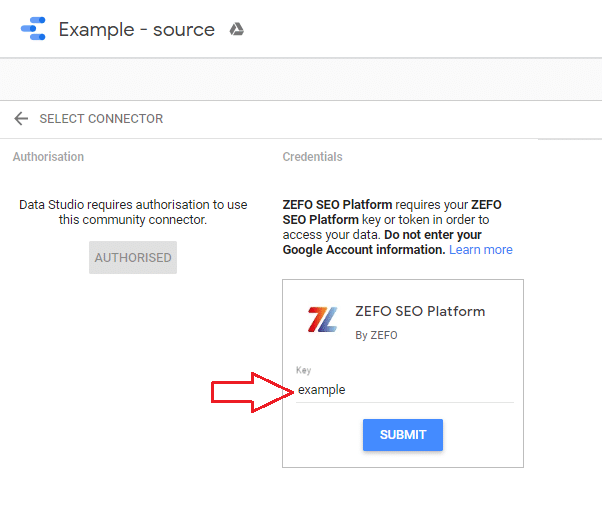This screenshot has width=602, height=522.
Task: Click the small 'Key' field label
Action: 303,370
